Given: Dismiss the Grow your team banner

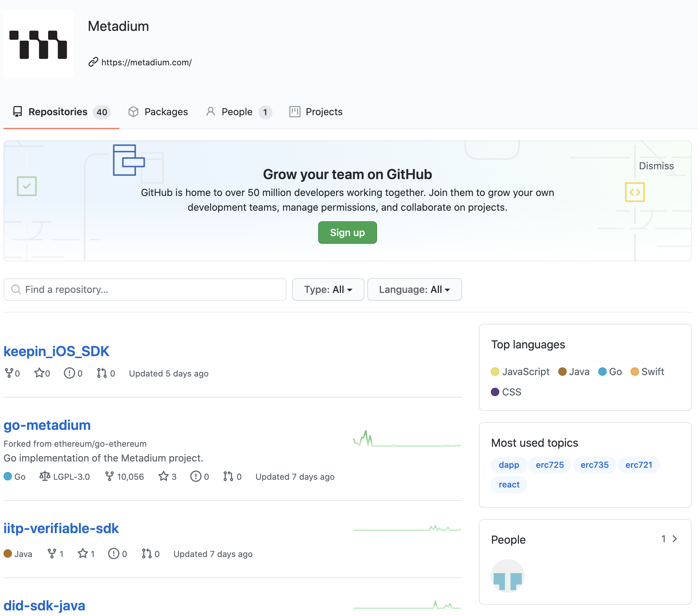Looking at the screenshot, I should tap(656, 166).
